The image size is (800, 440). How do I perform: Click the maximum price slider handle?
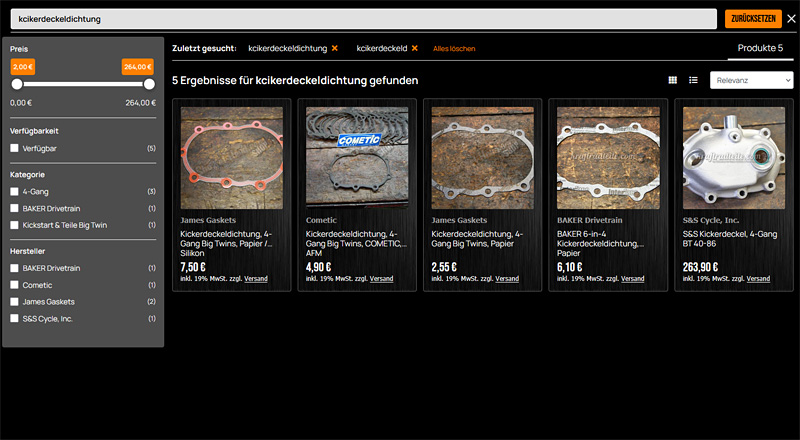click(x=149, y=85)
